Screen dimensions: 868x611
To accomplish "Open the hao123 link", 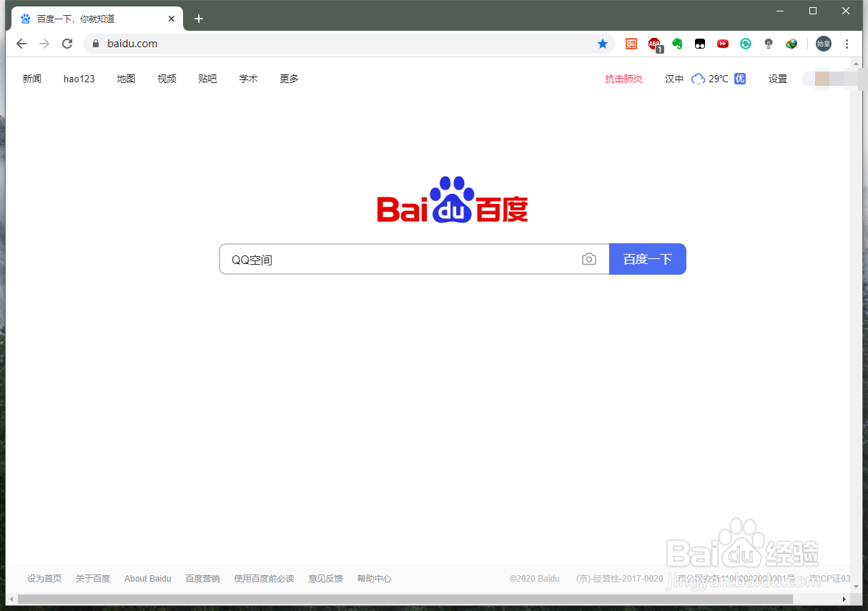I will point(79,79).
